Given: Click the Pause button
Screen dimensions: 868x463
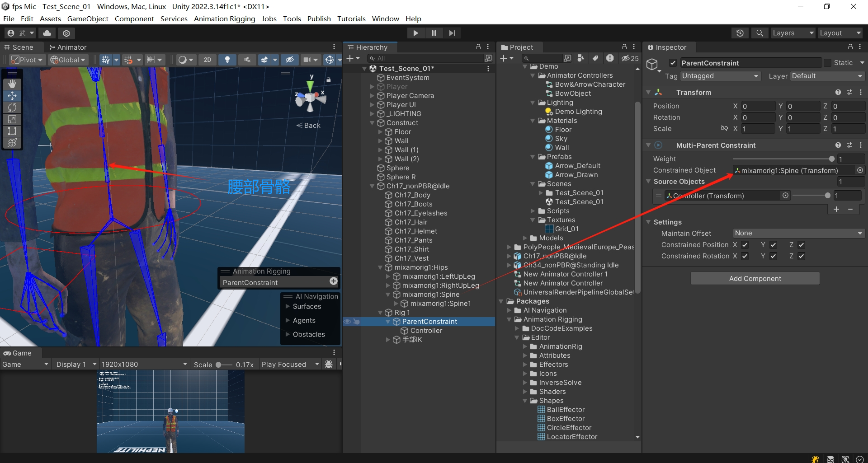Looking at the screenshot, I should [x=434, y=33].
